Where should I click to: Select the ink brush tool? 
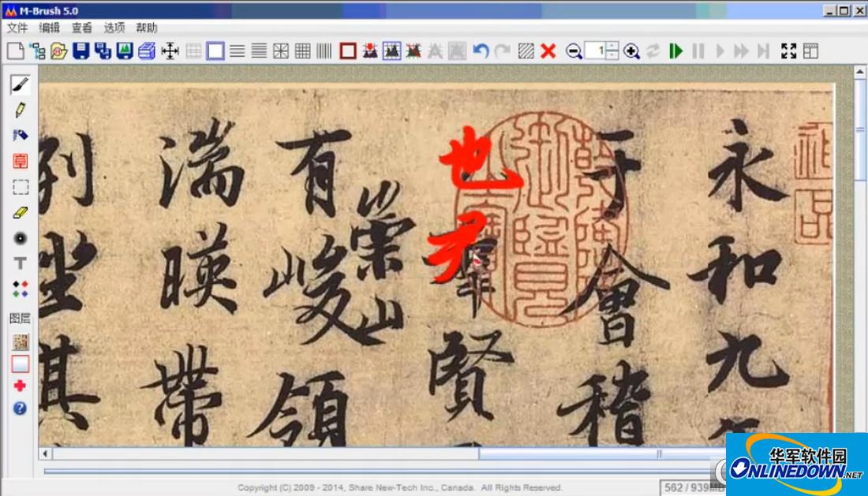point(21,84)
